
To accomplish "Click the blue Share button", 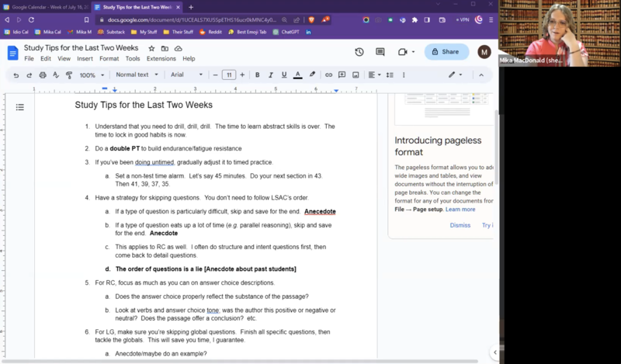I will click(446, 52).
